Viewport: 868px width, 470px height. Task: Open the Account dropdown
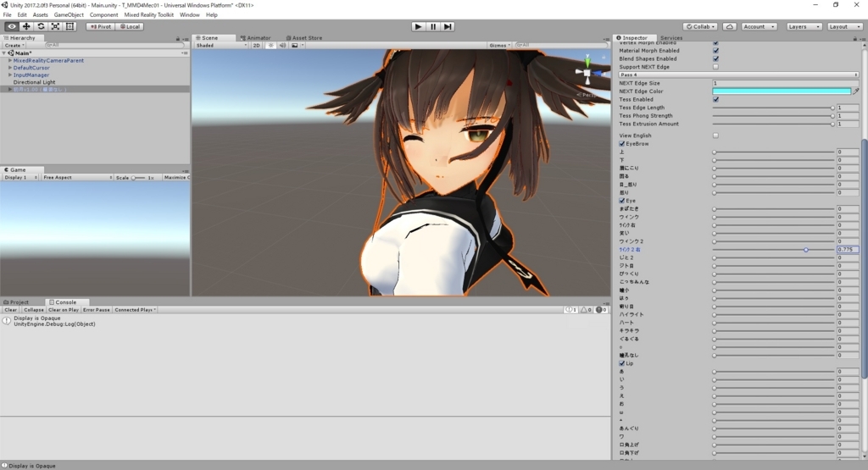pyautogui.click(x=759, y=26)
